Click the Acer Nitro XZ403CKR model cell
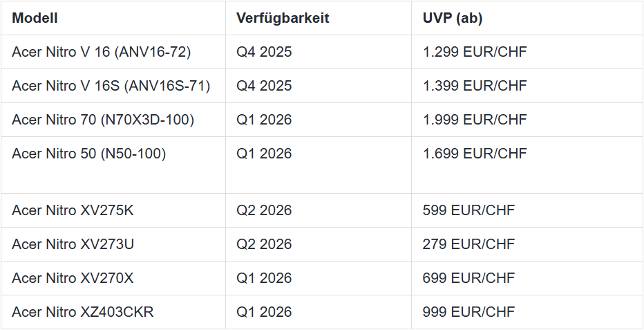This screenshot has width=644, height=330. pyautogui.click(x=113, y=312)
